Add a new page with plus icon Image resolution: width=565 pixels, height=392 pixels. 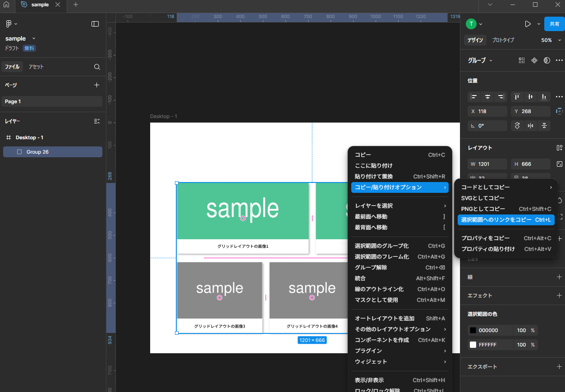96,85
